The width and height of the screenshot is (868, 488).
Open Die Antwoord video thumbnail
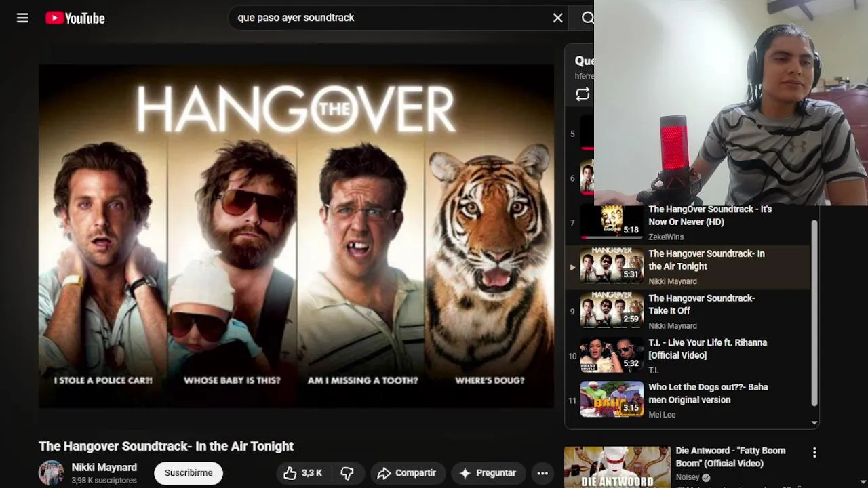click(x=617, y=467)
